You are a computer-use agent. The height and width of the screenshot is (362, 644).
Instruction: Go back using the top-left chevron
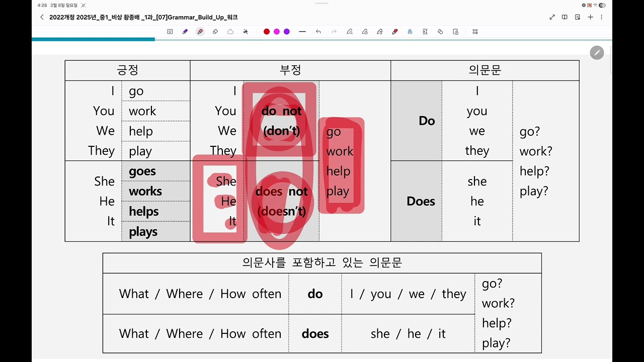(x=42, y=17)
